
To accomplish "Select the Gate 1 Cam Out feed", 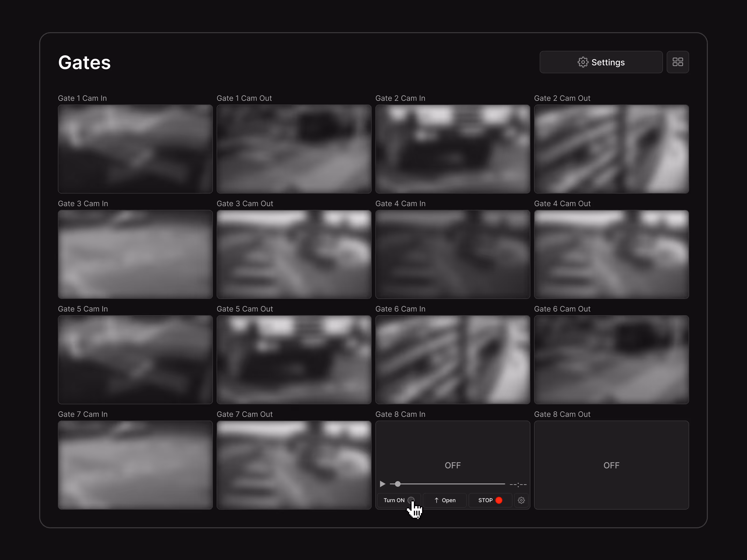I will tap(294, 149).
